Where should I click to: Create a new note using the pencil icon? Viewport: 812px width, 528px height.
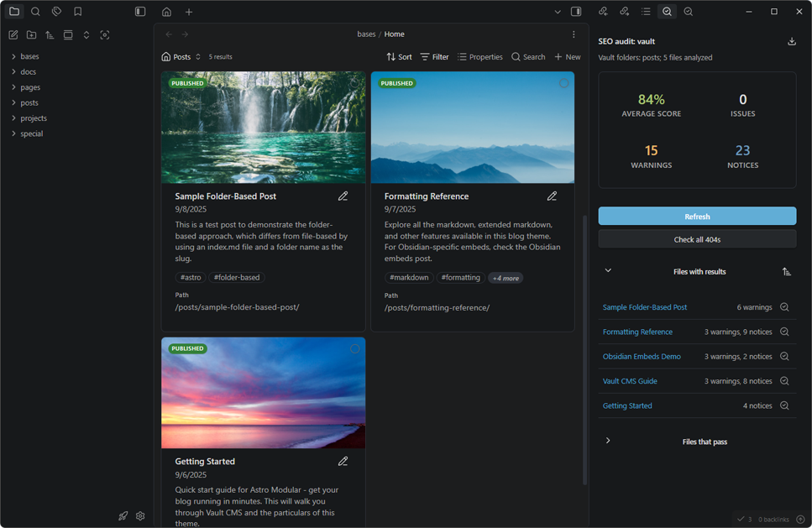(13, 34)
